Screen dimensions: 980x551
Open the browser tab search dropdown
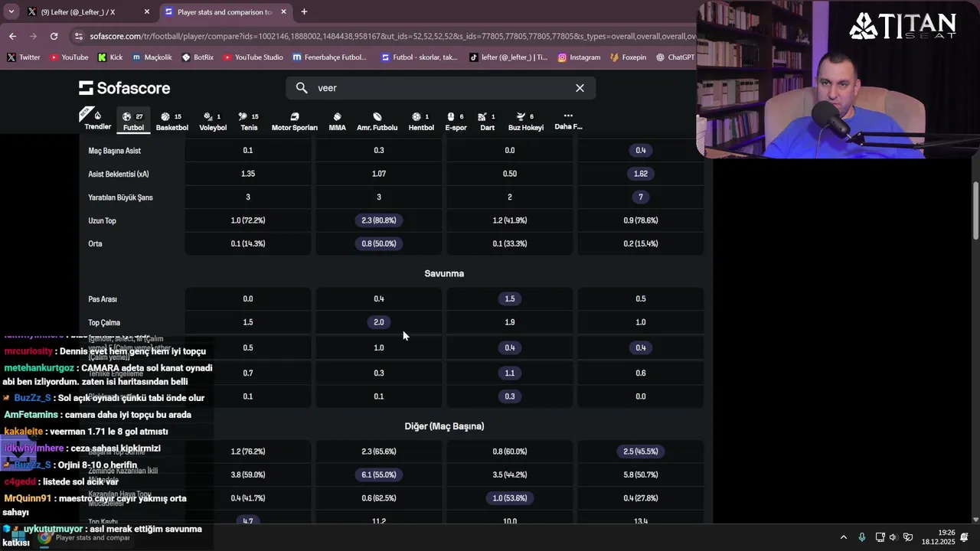click(x=11, y=11)
